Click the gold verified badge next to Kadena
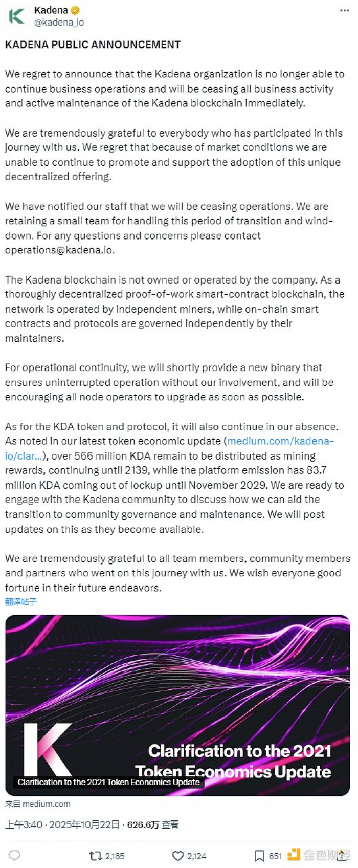 point(75,10)
